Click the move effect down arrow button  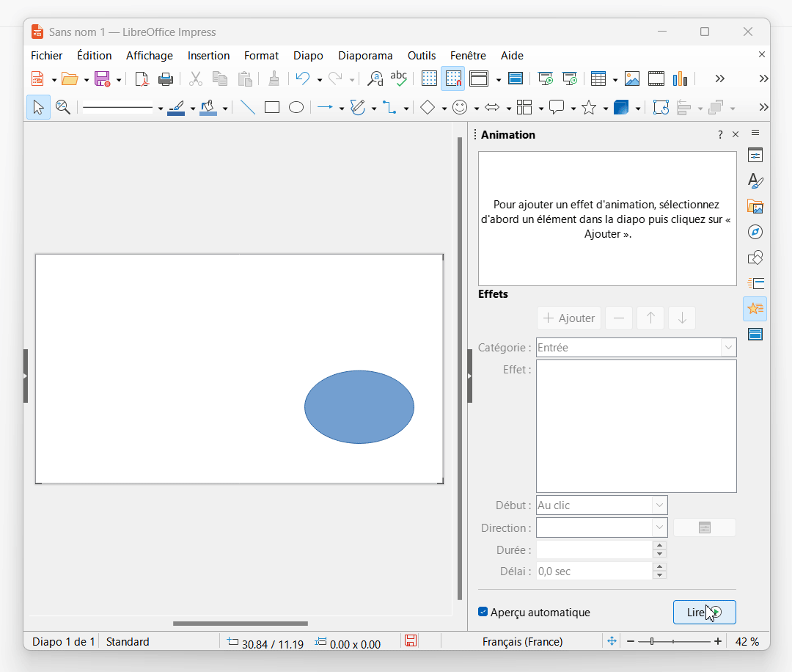[x=682, y=318]
